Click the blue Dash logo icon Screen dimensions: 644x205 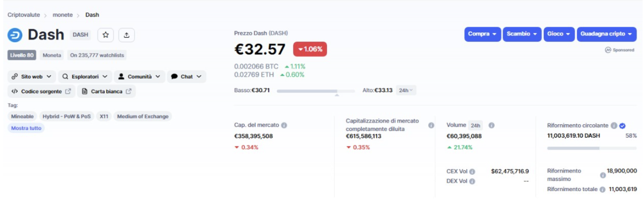pyautogui.click(x=15, y=35)
